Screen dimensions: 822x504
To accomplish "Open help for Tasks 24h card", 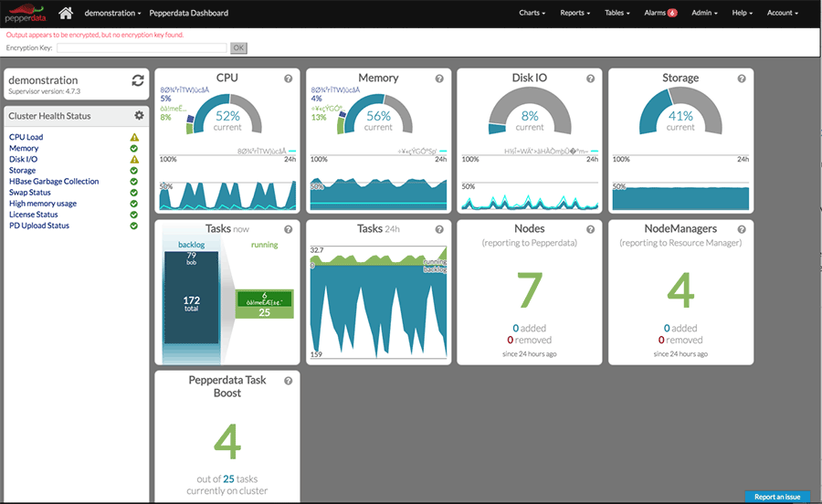I will click(x=439, y=229).
